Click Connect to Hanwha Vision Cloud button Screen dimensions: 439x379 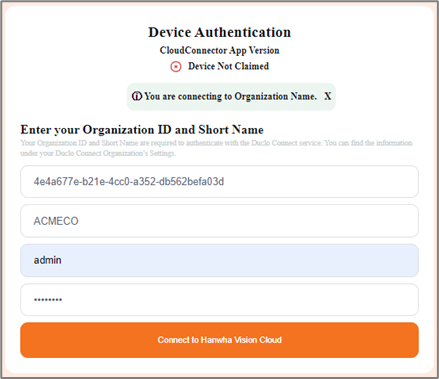tap(219, 340)
